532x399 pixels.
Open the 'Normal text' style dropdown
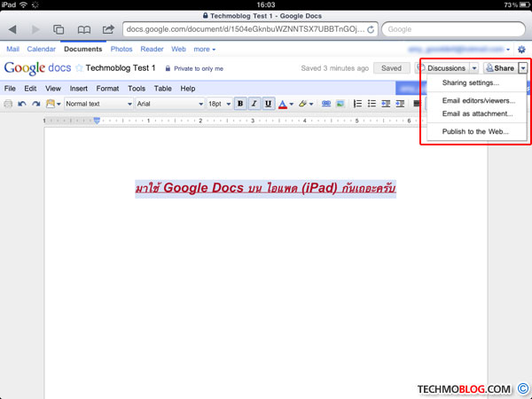click(98, 104)
